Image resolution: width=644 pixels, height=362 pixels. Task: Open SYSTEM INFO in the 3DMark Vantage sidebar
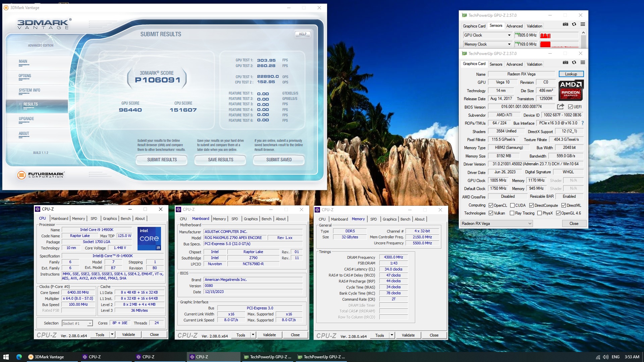(x=30, y=90)
